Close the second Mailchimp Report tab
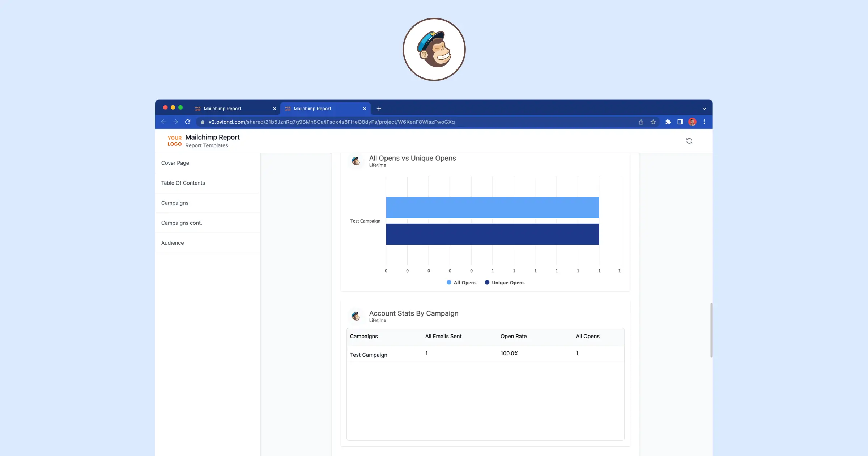 tap(365, 109)
